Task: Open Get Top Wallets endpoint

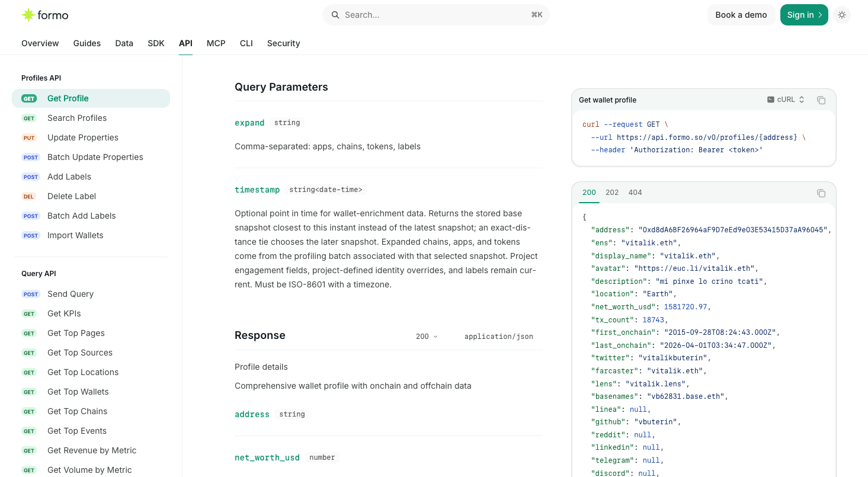Action: click(91, 392)
